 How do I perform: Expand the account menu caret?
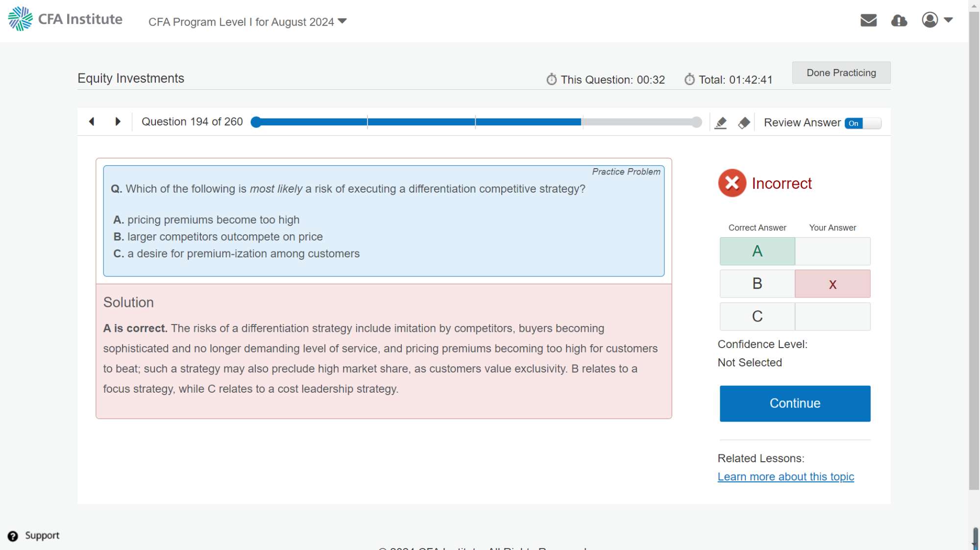948,20
